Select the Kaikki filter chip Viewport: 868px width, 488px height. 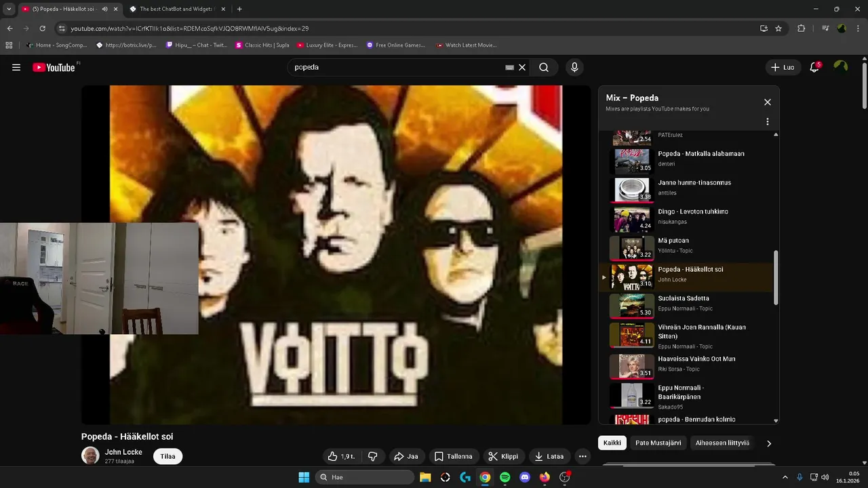(612, 443)
